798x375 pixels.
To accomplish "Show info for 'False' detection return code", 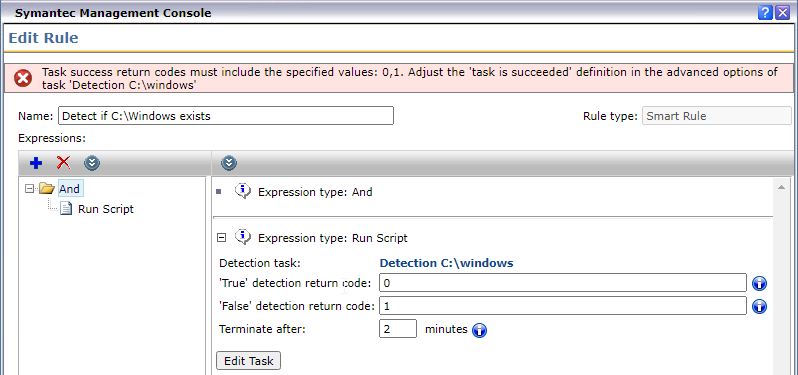I will 759,306.
